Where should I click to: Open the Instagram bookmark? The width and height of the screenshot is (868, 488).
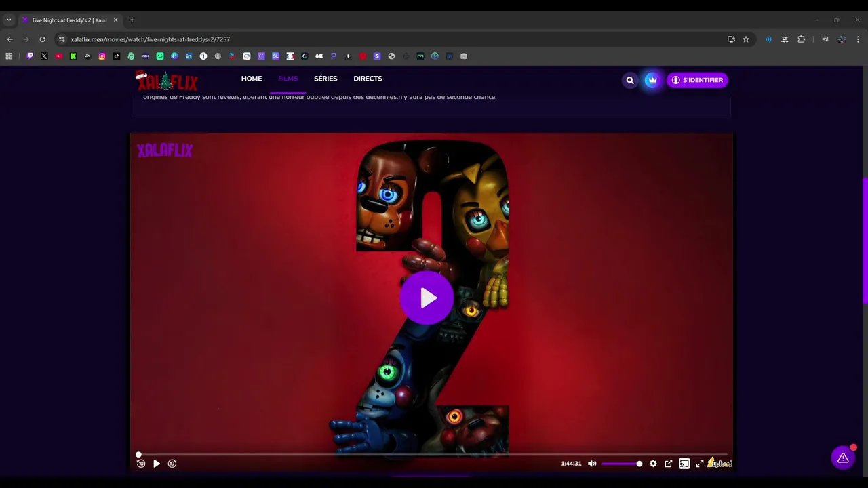click(x=102, y=56)
